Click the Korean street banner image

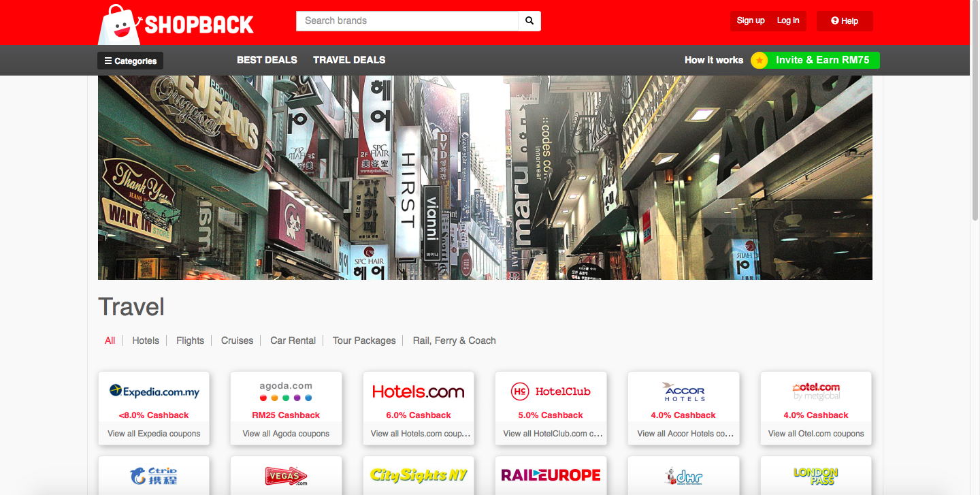(485, 178)
